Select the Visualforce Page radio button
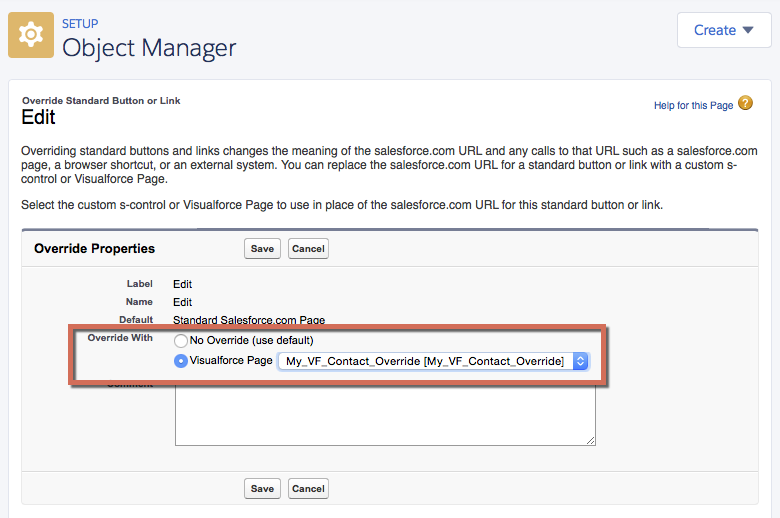 point(181,361)
